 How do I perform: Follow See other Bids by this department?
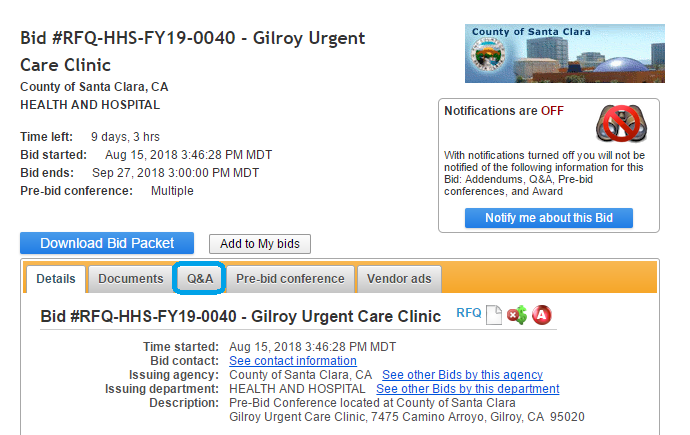coord(467,389)
